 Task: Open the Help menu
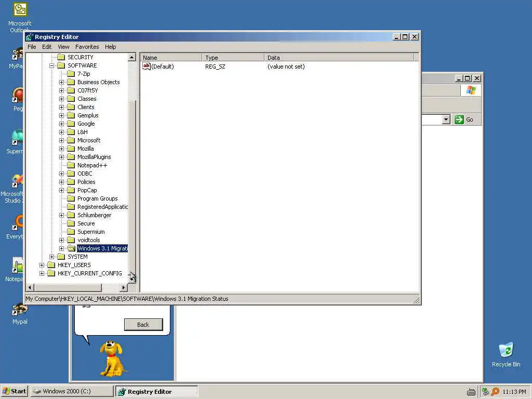click(x=110, y=47)
